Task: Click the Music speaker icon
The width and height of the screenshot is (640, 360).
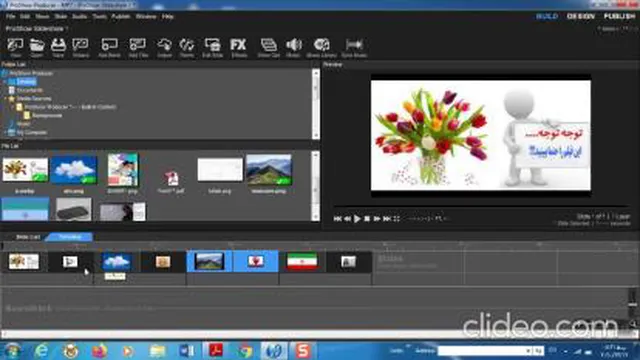Action: pyautogui.click(x=293, y=47)
